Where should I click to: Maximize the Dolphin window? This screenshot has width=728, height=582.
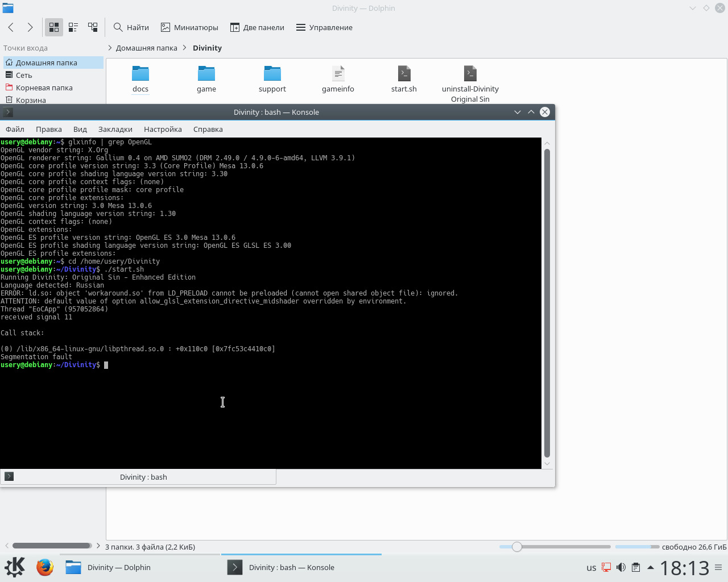point(706,8)
